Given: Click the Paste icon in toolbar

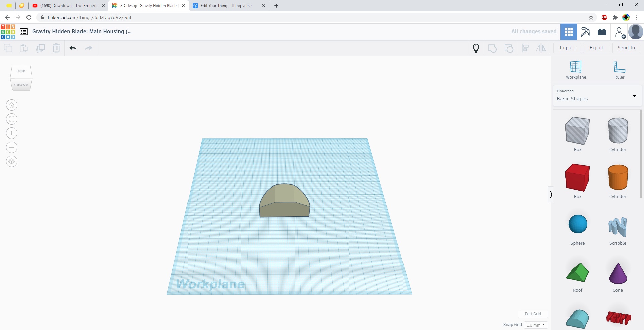Looking at the screenshot, I should click(x=24, y=48).
